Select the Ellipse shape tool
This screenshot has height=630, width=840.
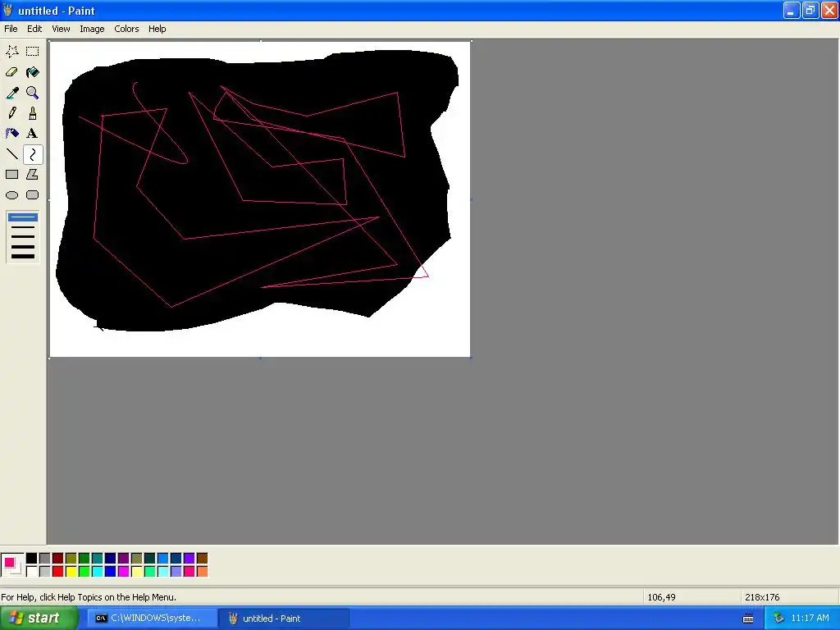[x=12, y=195]
